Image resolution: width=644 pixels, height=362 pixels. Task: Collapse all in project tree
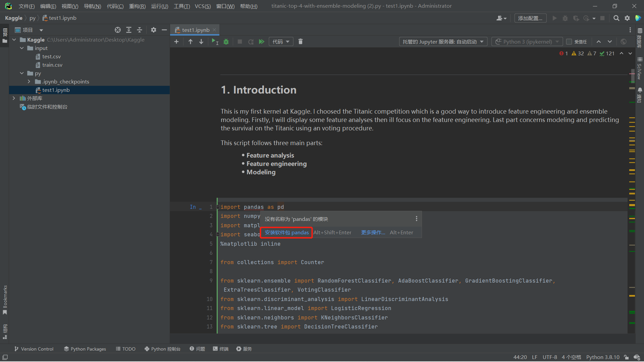(140, 30)
